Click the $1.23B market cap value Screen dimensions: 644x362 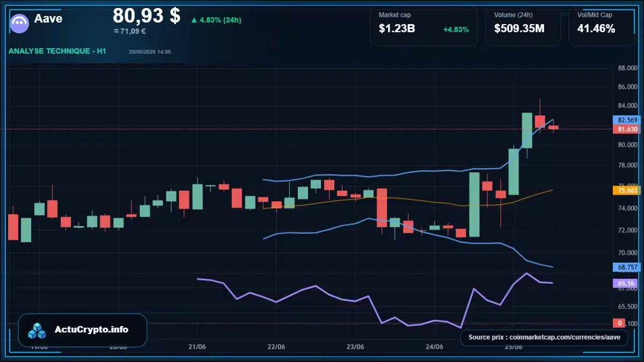click(x=397, y=29)
